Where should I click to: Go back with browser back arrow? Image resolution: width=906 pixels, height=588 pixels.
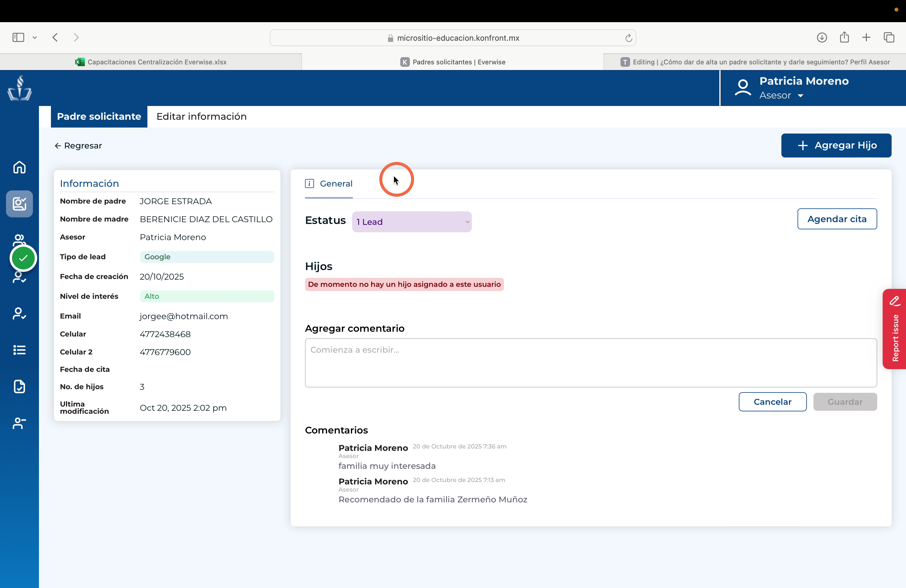pos(55,37)
